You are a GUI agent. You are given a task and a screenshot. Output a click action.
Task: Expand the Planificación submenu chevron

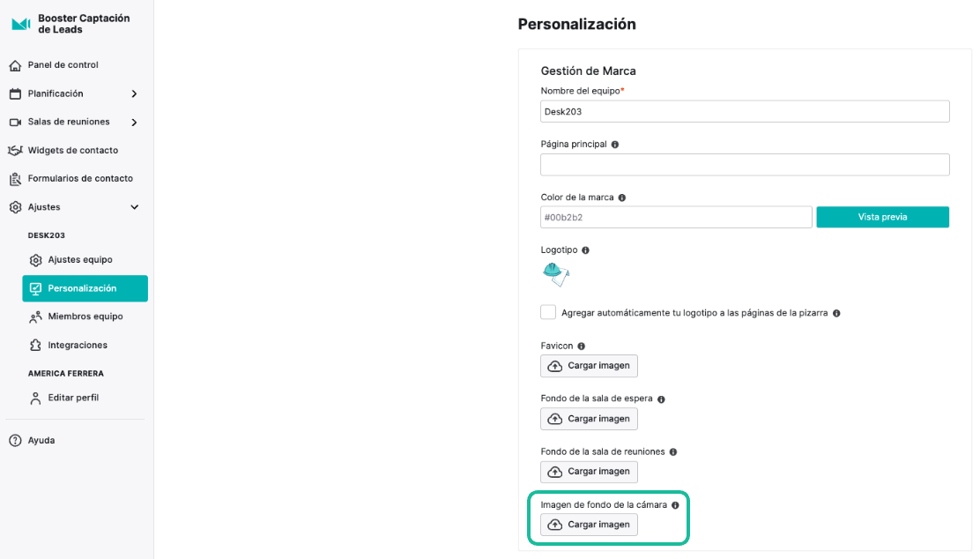[x=134, y=93]
